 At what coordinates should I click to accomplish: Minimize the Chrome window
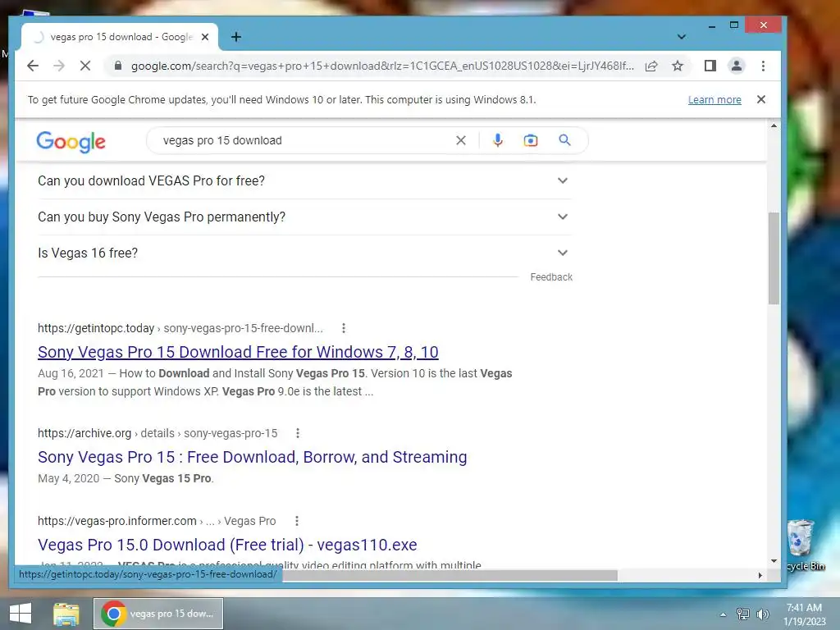click(712, 25)
